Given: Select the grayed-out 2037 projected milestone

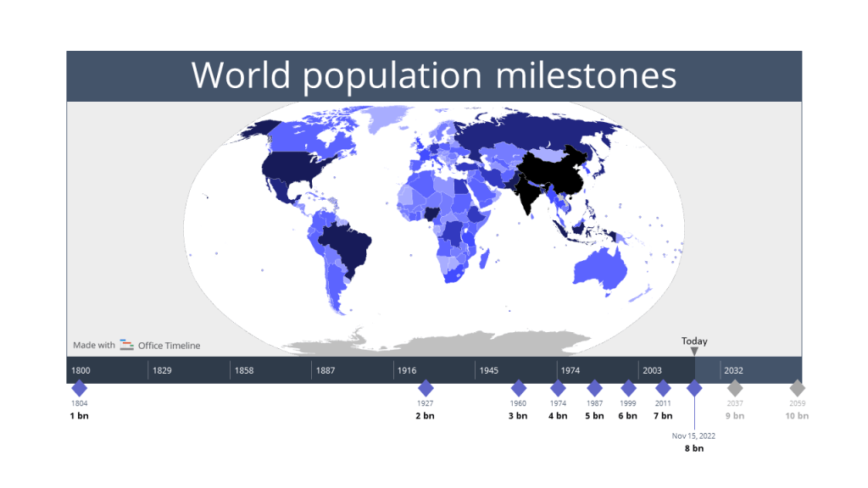Looking at the screenshot, I should pyautogui.click(x=734, y=390).
